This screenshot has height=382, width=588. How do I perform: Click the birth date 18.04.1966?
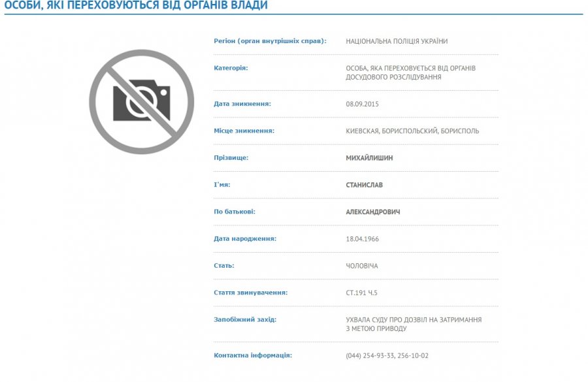coord(362,239)
